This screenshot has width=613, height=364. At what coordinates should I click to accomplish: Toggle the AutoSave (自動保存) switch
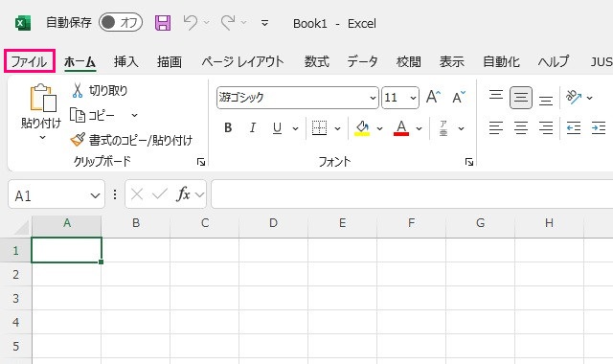pyautogui.click(x=121, y=22)
